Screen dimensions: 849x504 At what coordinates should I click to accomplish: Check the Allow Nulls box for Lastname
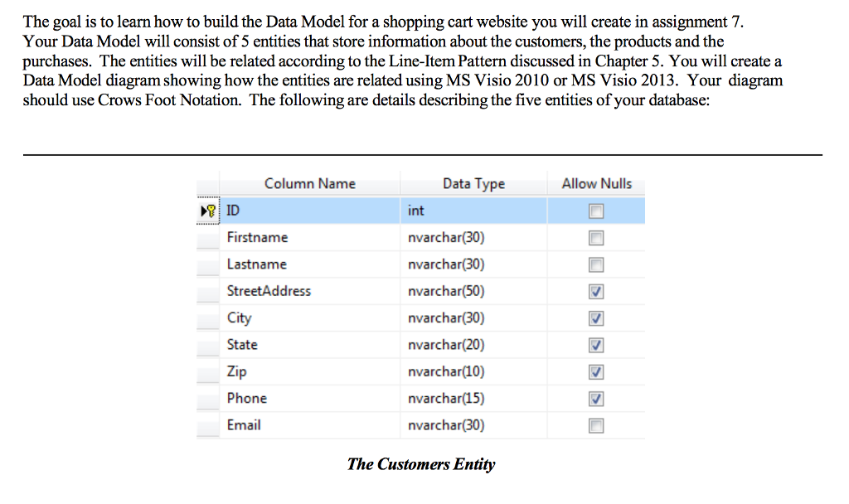(596, 264)
